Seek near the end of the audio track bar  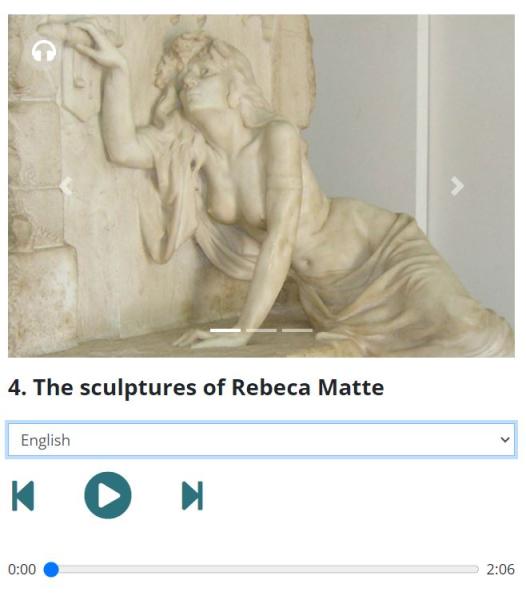point(469,569)
